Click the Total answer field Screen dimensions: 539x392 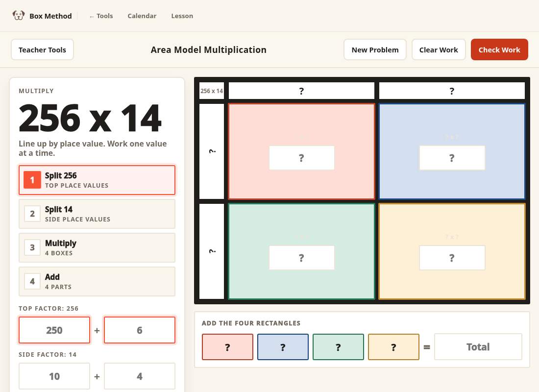click(x=478, y=347)
